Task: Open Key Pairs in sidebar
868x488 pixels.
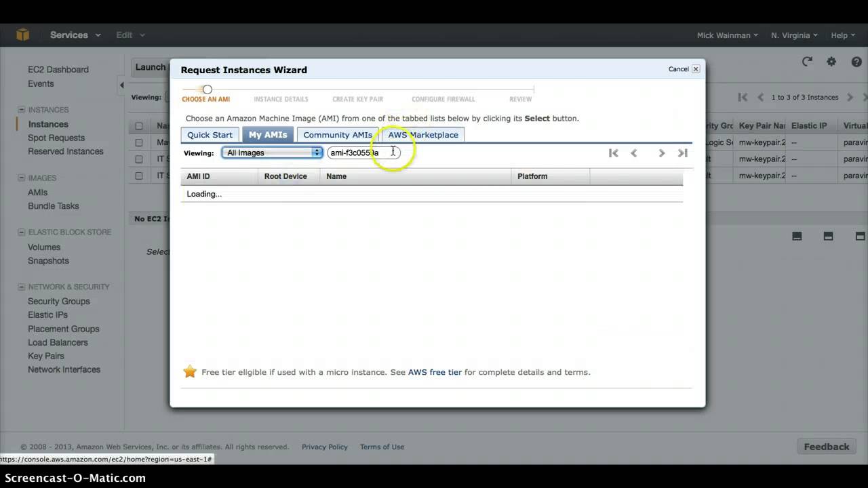Action: coord(46,357)
